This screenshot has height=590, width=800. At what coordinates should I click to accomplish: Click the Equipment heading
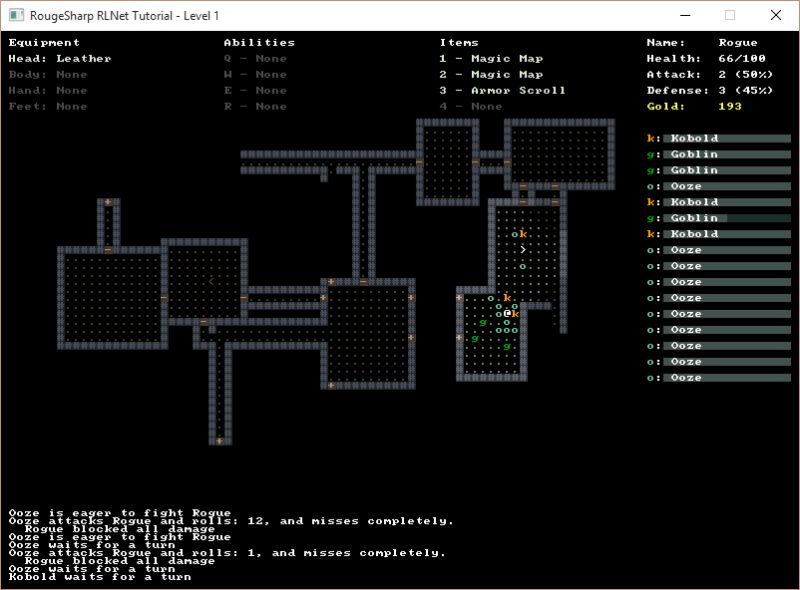pos(44,43)
